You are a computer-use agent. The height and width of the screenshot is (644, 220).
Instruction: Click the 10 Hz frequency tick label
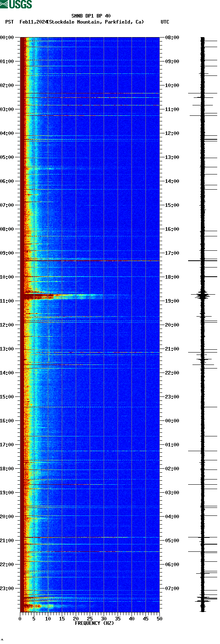[48, 619]
